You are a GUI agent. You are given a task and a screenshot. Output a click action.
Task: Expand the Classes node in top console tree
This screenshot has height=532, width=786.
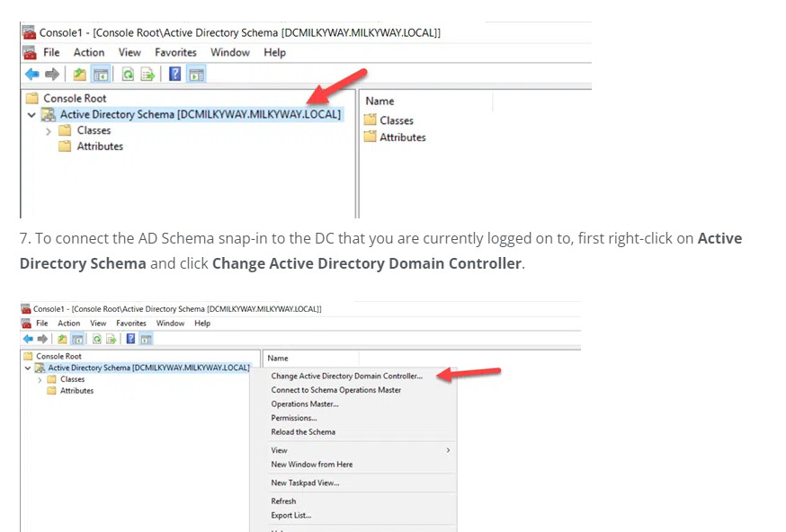pyautogui.click(x=49, y=131)
